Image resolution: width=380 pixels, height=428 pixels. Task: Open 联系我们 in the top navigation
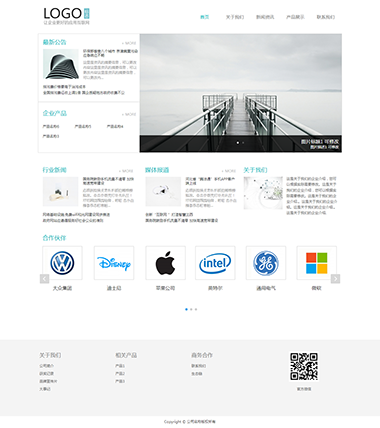[x=325, y=17]
